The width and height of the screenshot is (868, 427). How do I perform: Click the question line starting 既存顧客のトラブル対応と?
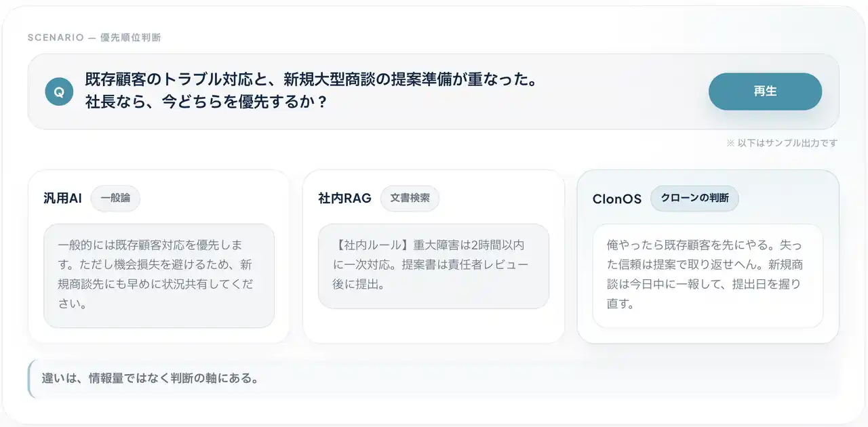point(311,80)
